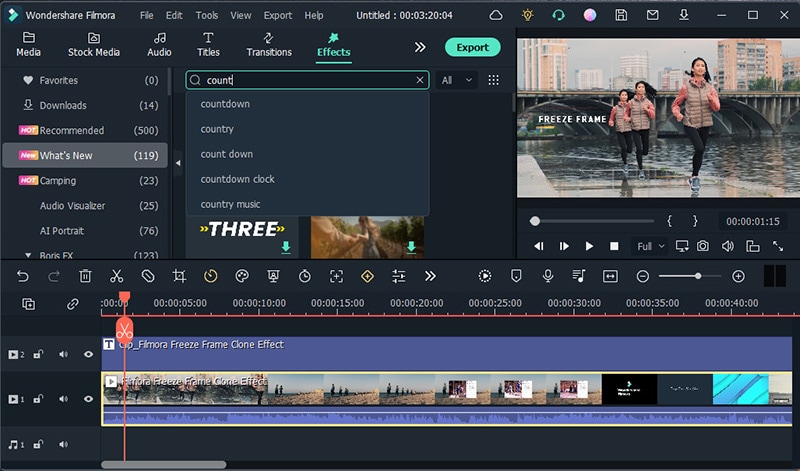Click the tag (edit) icon in timeline toolbar
The width and height of the screenshot is (800, 471).
click(x=148, y=276)
